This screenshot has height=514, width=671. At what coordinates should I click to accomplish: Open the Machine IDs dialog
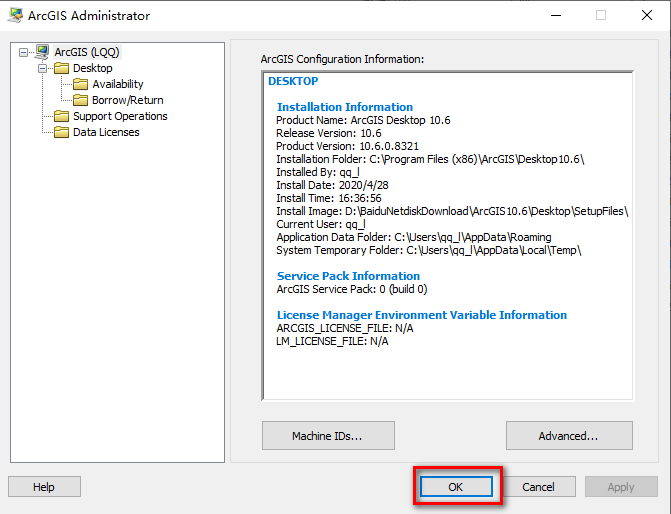(328, 435)
